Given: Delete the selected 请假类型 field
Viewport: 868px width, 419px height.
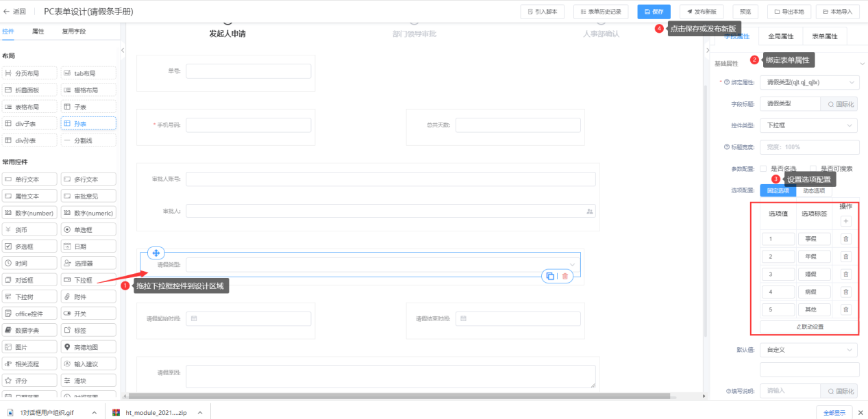Looking at the screenshot, I should pyautogui.click(x=565, y=276).
